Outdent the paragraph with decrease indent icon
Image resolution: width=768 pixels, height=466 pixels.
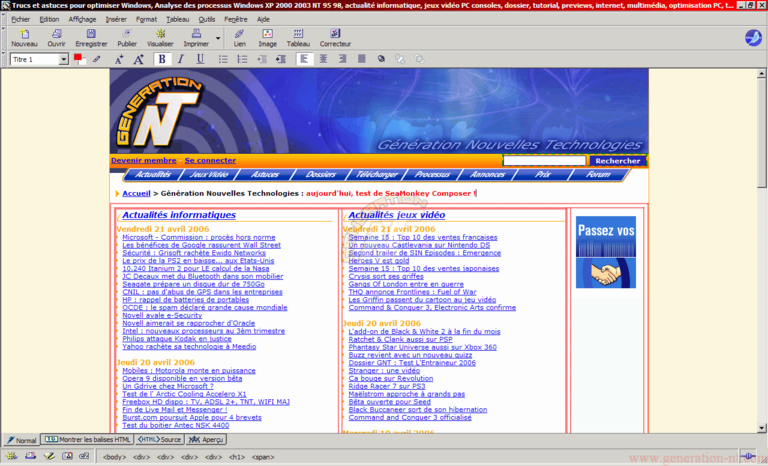[262, 59]
